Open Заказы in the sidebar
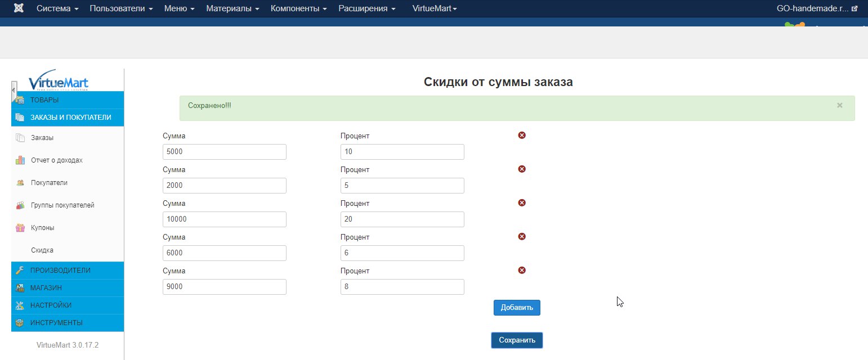This screenshot has height=360, width=868. click(42, 138)
